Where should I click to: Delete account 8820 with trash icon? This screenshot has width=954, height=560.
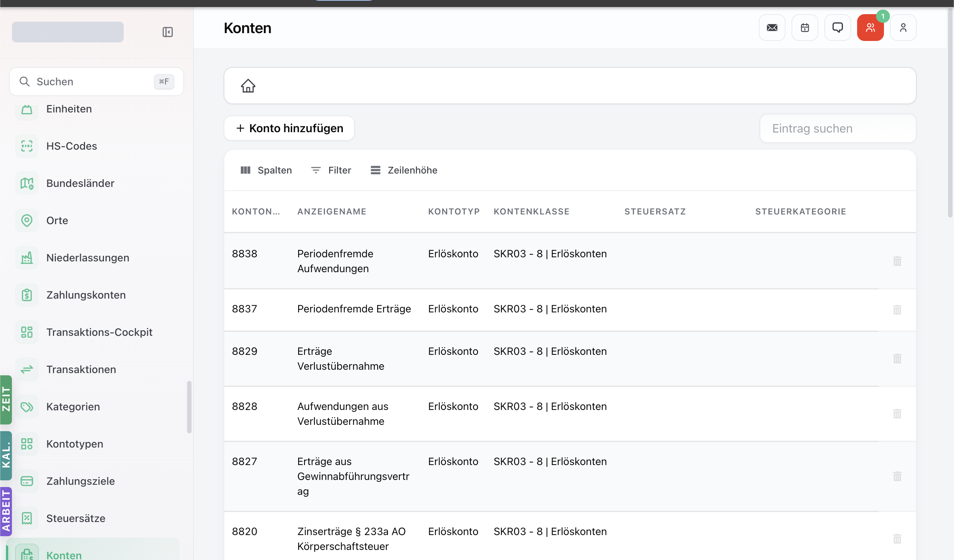[x=897, y=539]
